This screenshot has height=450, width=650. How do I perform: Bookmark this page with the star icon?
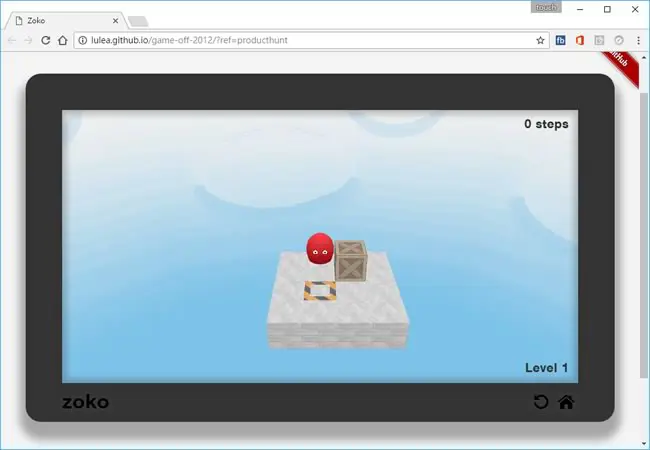(x=540, y=40)
